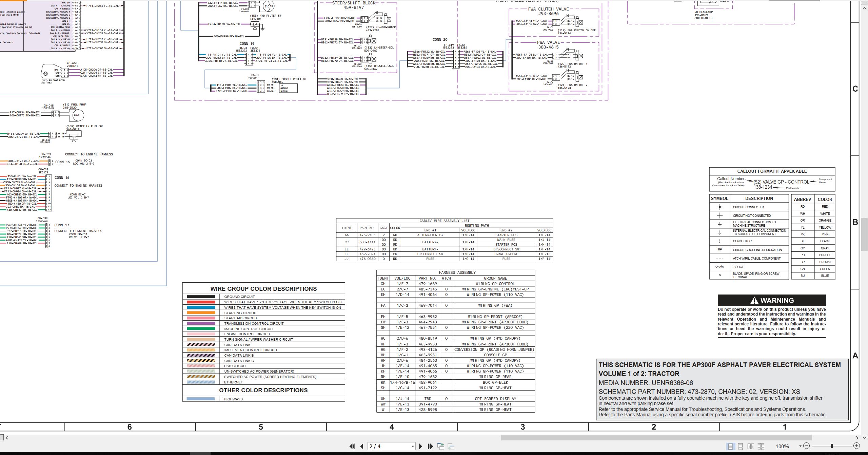The image size is (868, 455).
Task: Click the zoom slider handle
Action: tap(832, 446)
